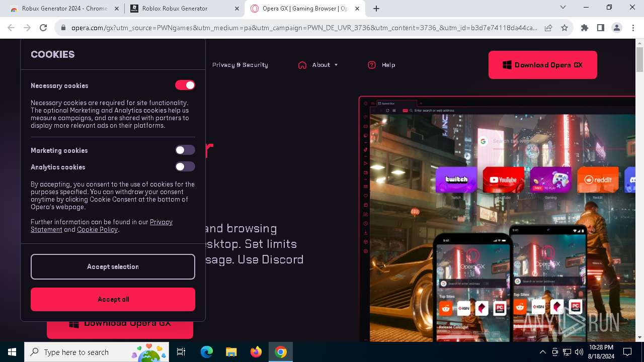
Task: Click the taskbar search box
Action: [x=98, y=352]
